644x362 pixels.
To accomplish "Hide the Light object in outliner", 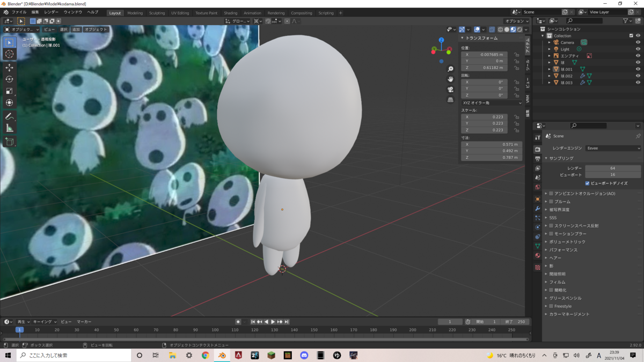I will (x=638, y=49).
